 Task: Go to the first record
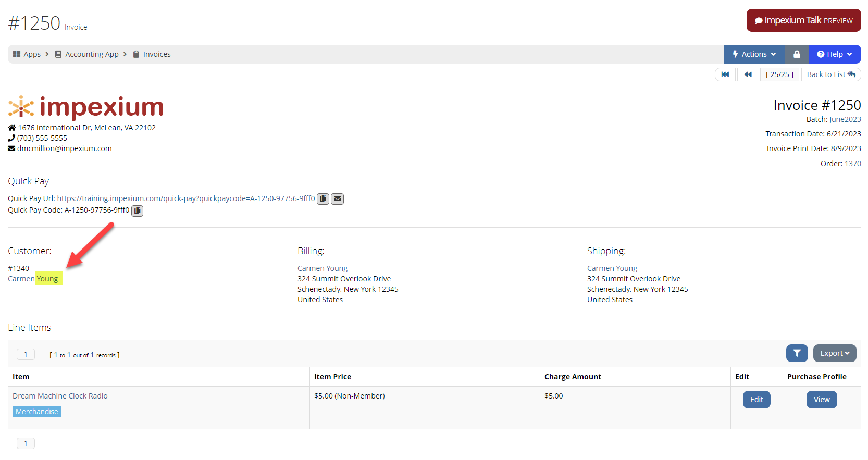pos(725,74)
